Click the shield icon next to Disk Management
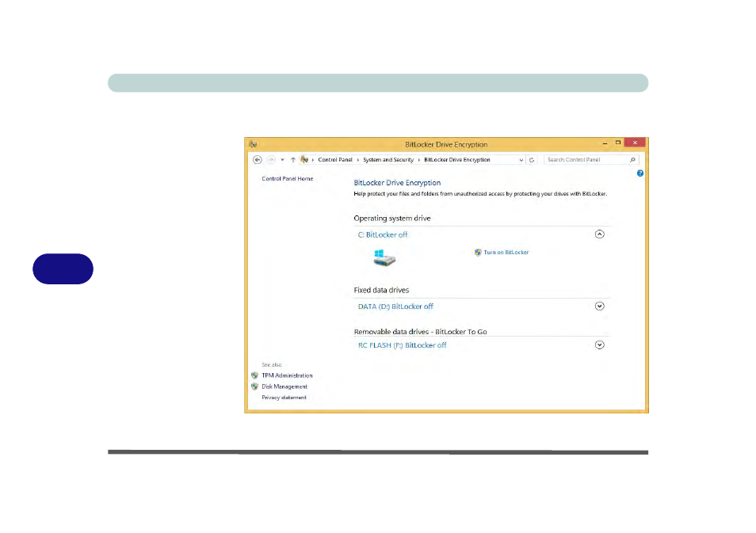The image size is (756, 533). tap(254, 386)
